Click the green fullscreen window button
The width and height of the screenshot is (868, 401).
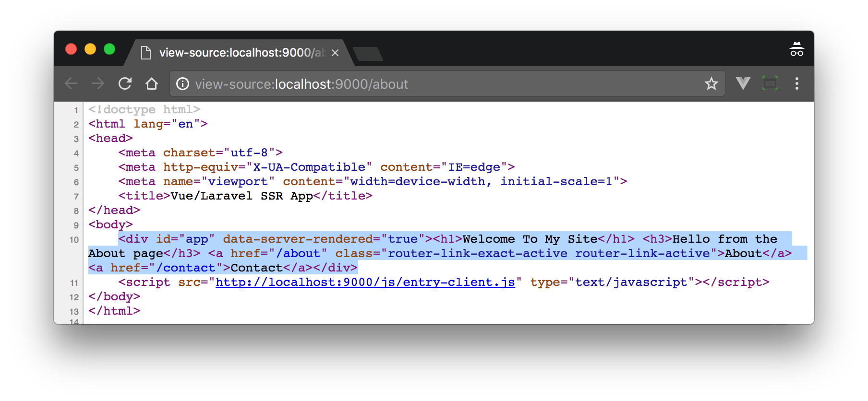click(109, 49)
